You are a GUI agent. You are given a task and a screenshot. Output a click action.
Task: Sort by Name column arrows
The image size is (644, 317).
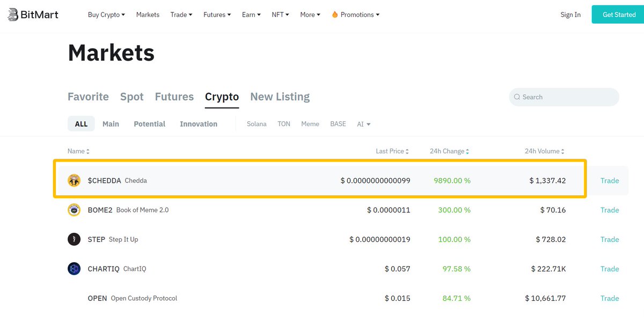pos(88,152)
